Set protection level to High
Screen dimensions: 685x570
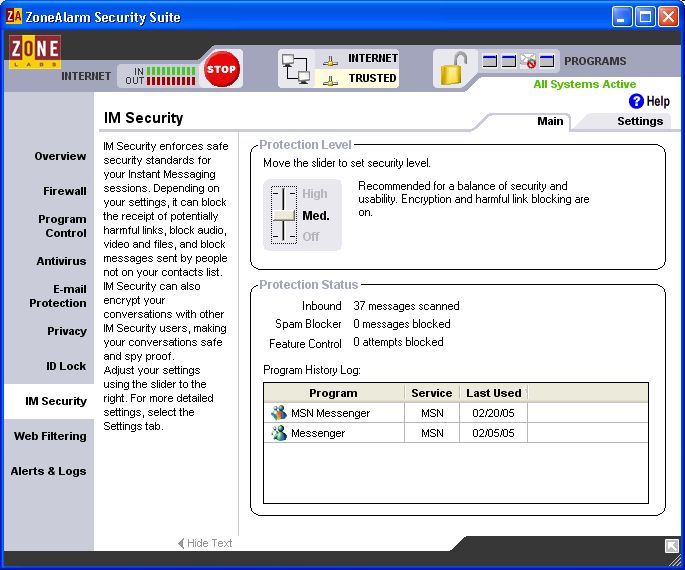coord(315,193)
